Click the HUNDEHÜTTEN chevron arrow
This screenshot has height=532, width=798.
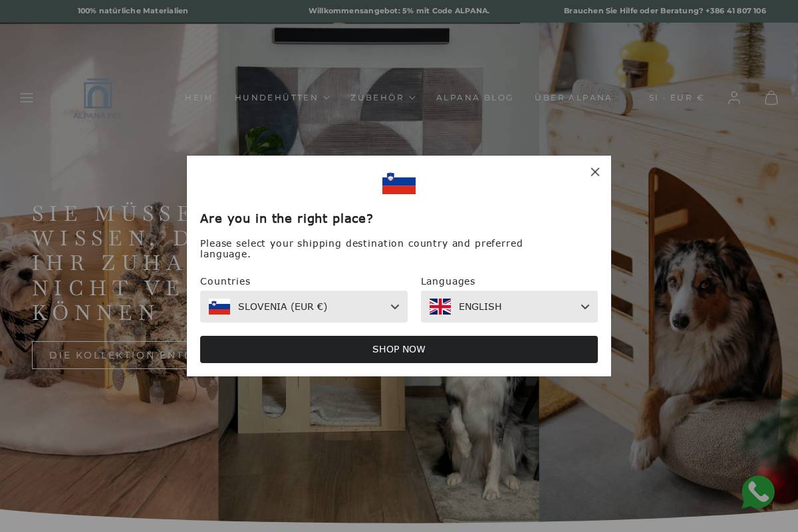pos(327,98)
